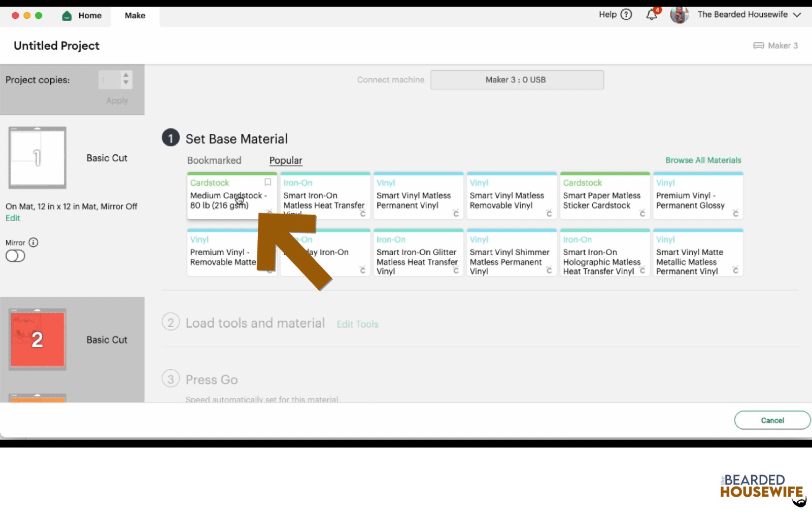
Task: Choose Smart Vinyl Matless Permanent Vinyl
Action: pos(419,196)
